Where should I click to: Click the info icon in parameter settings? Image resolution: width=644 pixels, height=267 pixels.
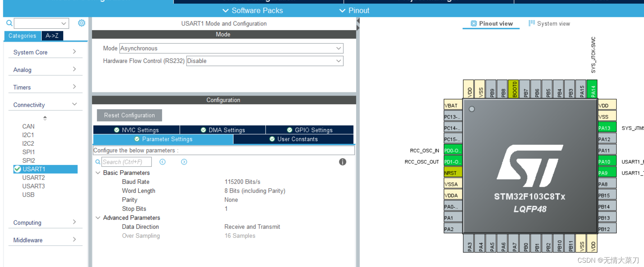tap(342, 162)
